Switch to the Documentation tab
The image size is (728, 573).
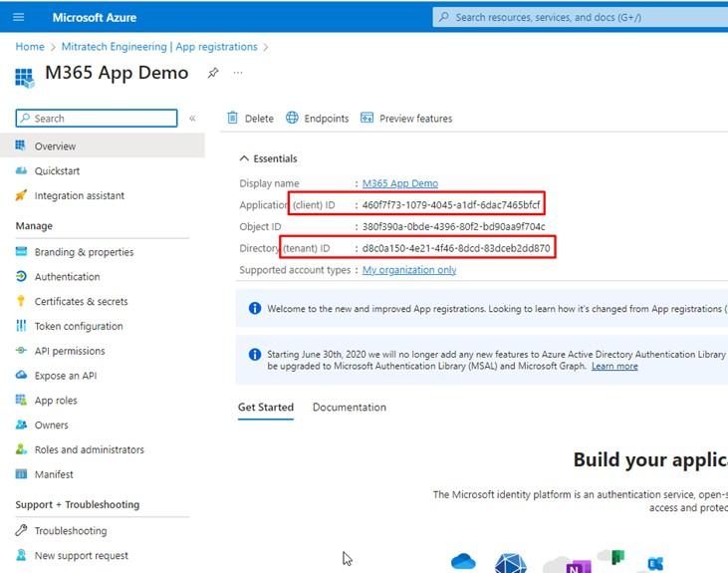point(350,408)
